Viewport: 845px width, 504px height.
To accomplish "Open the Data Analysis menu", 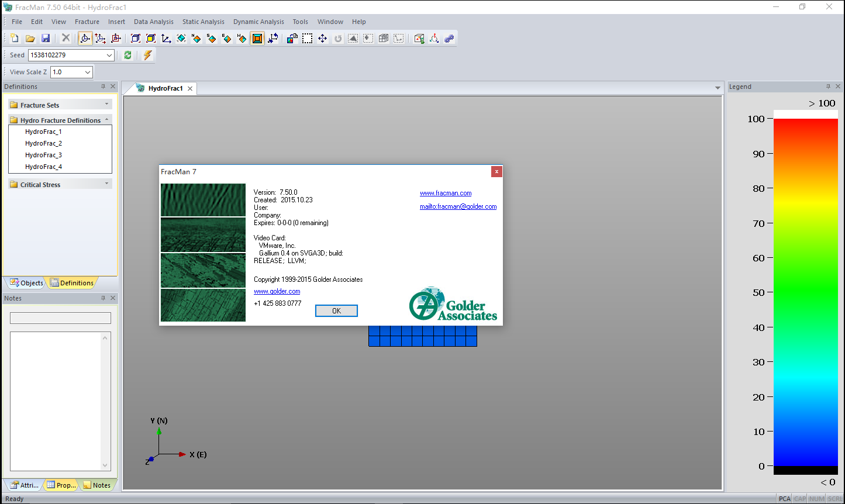I will point(154,22).
